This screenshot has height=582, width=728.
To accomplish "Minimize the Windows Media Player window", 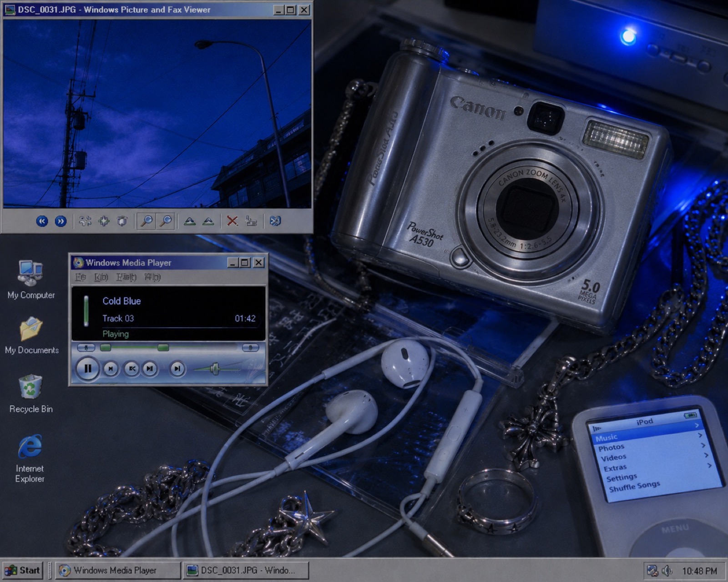I will [x=233, y=262].
